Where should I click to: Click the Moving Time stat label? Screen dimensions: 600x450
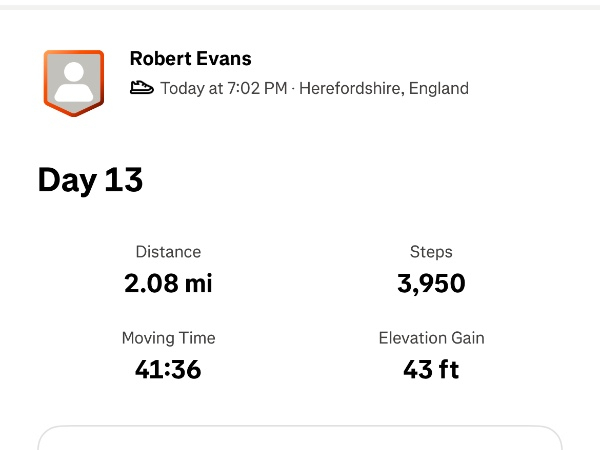point(168,338)
